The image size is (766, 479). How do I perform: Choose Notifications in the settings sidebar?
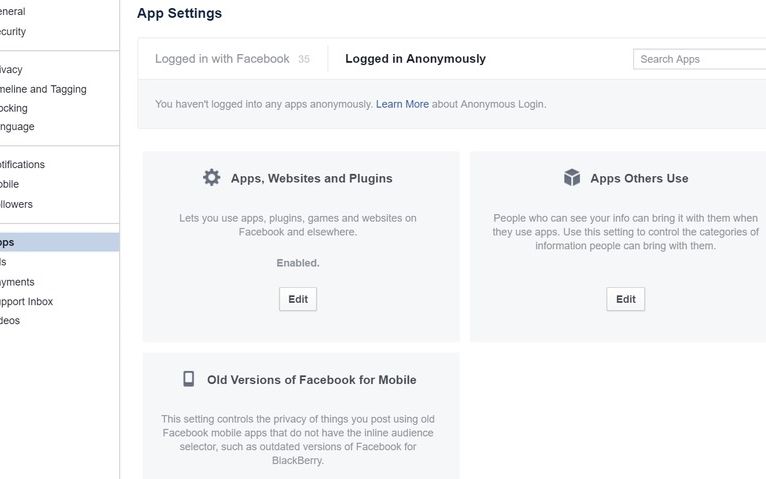(21, 165)
